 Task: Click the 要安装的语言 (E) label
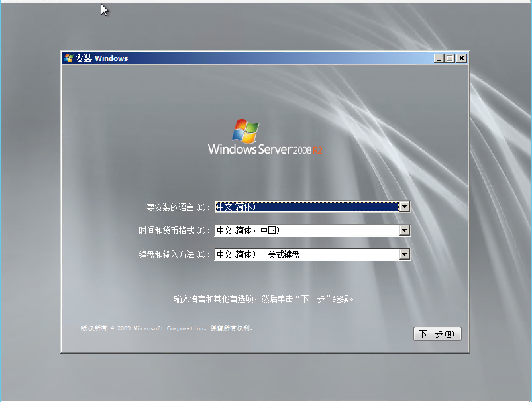pyautogui.click(x=178, y=207)
